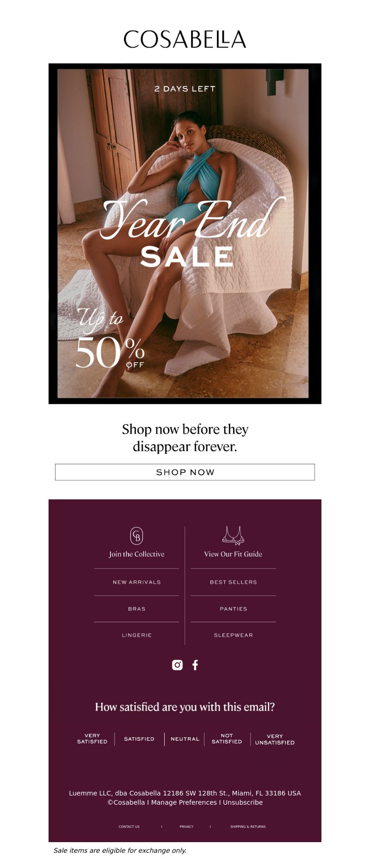370x868 pixels.
Task: Rate email as Neutral
Action: click(x=185, y=739)
